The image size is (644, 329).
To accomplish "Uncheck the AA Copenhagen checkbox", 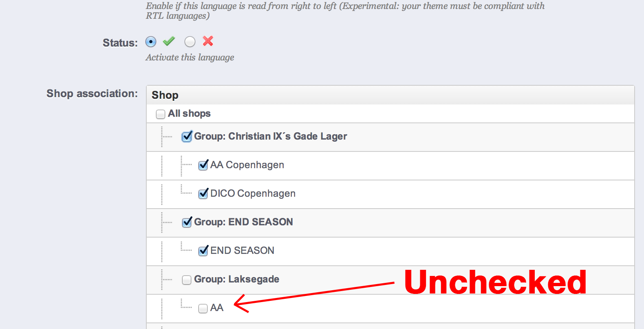I will (x=203, y=165).
